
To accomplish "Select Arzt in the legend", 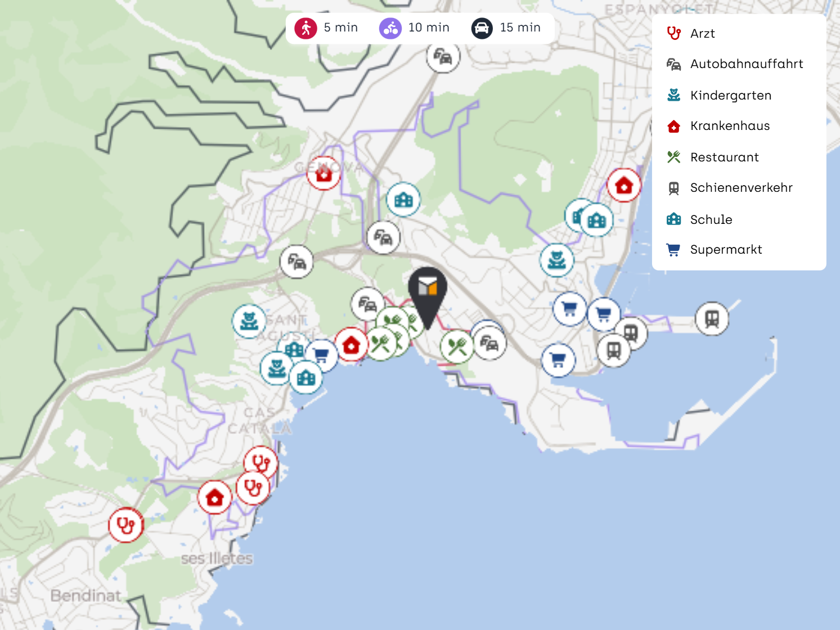I will click(691, 33).
